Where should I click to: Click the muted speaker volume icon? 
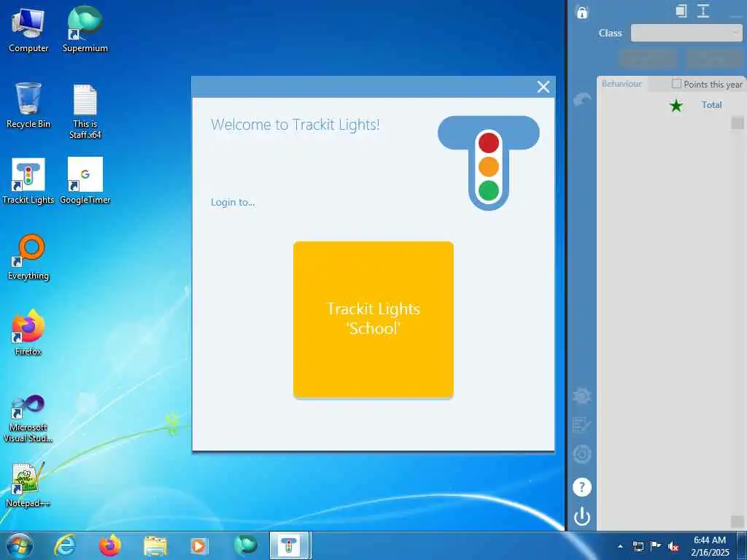[673, 546]
